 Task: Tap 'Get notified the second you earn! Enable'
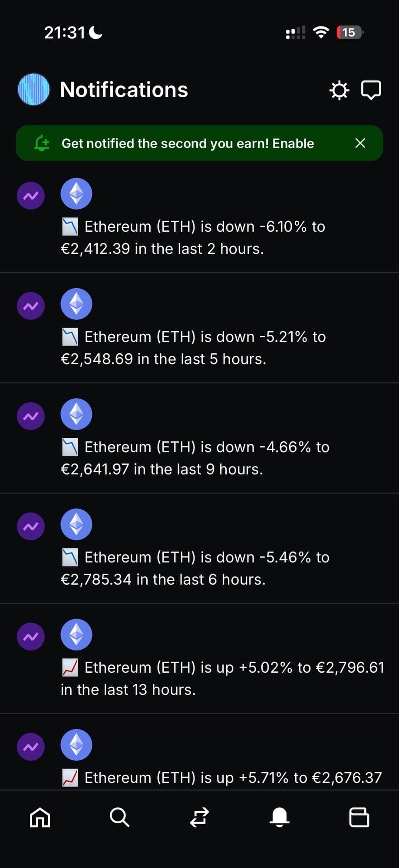(x=188, y=143)
